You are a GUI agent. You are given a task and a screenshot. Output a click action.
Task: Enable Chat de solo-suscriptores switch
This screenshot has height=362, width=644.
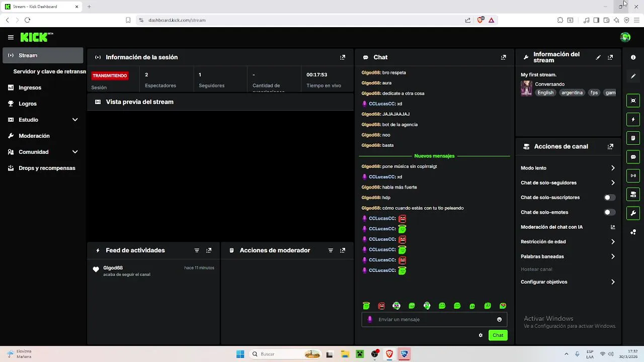[610, 198]
